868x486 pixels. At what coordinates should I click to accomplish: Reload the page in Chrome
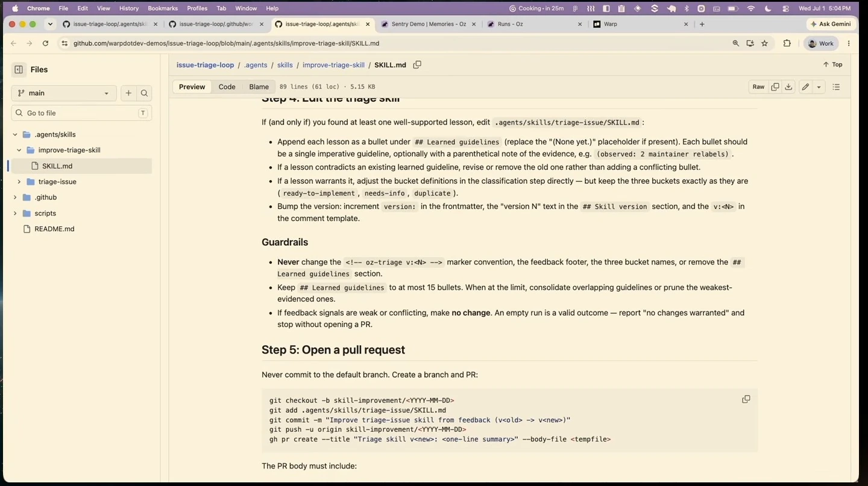[45, 43]
